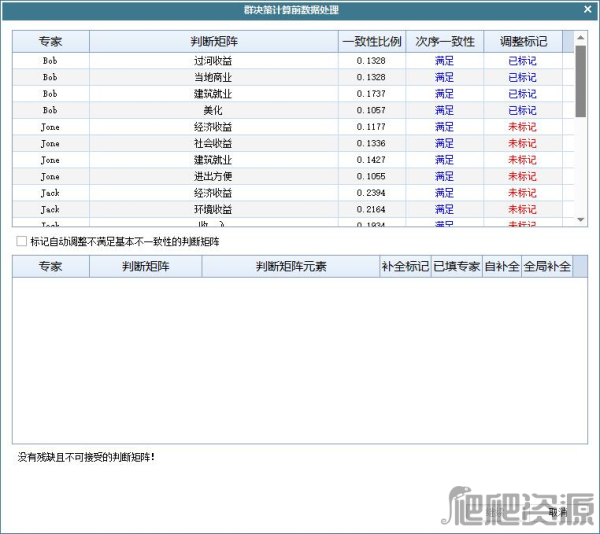Screen dimensions: 600x534
Task: Click the 全局补全 column header
Action: point(547,267)
